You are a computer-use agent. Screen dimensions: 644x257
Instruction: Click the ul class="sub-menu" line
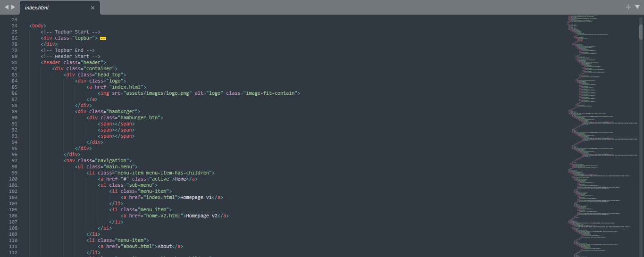127,185
